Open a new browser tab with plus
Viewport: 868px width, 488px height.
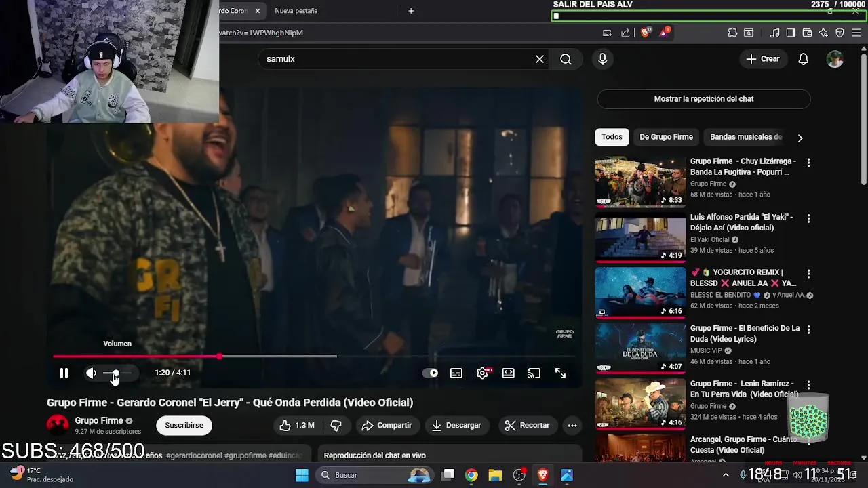tap(411, 11)
